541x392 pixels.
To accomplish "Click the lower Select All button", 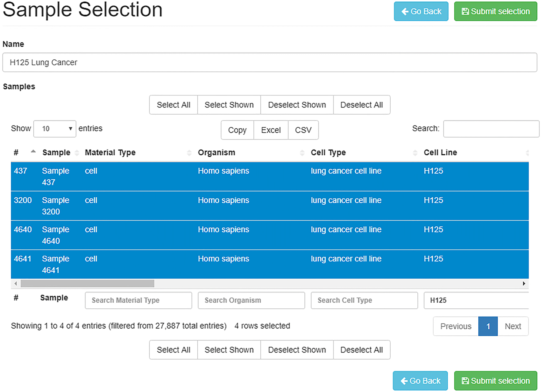I will pyautogui.click(x=173, y=350).
